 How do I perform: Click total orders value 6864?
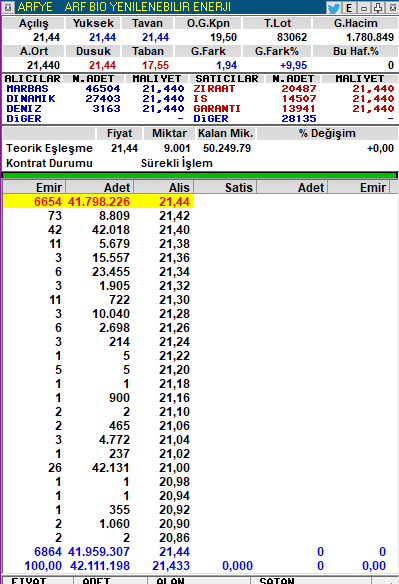tap(48, 552)
